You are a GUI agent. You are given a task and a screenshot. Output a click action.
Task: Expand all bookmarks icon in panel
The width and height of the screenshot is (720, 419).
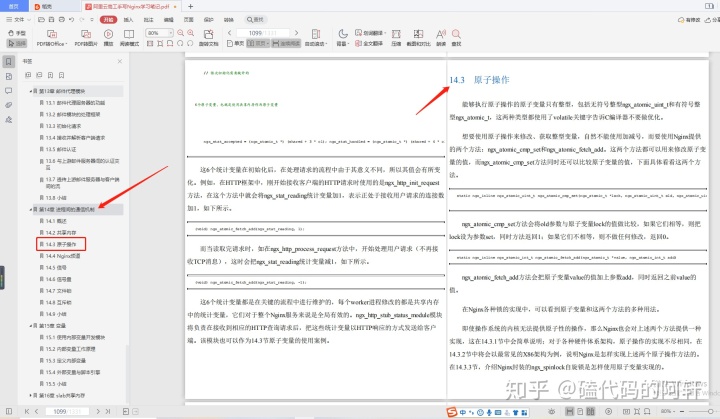[x=28, y=75]
